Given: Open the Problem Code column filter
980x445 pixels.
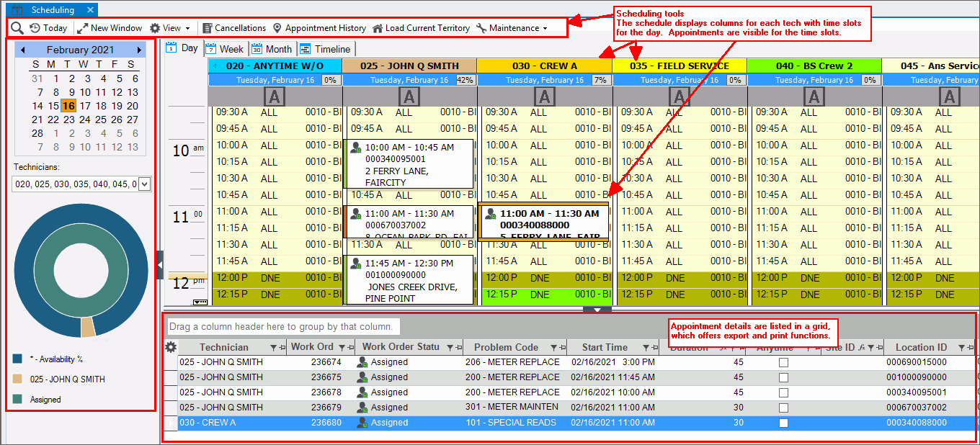Looking at the screenshot, I should click(x=553, y=348).
